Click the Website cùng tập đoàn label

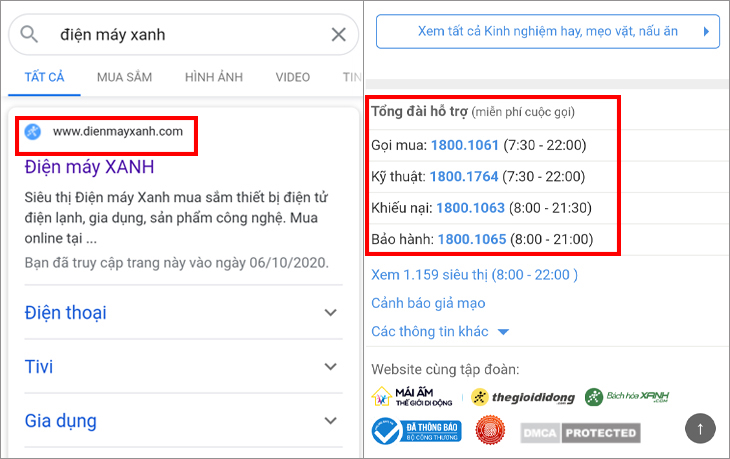[x=445, y=370]
